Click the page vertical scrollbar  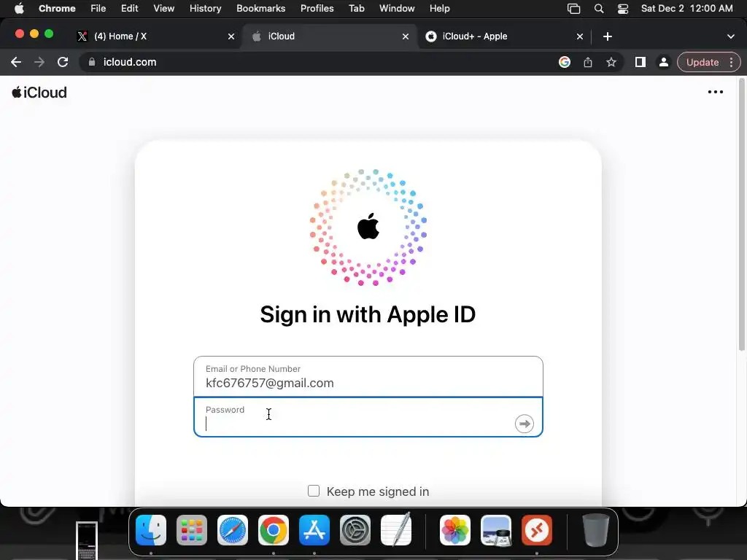741,214
